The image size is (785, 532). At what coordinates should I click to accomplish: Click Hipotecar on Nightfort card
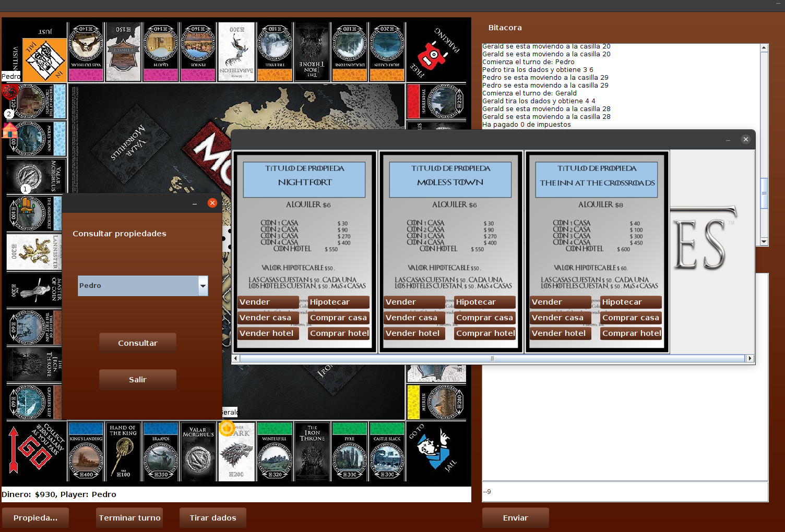coord(339,302)
